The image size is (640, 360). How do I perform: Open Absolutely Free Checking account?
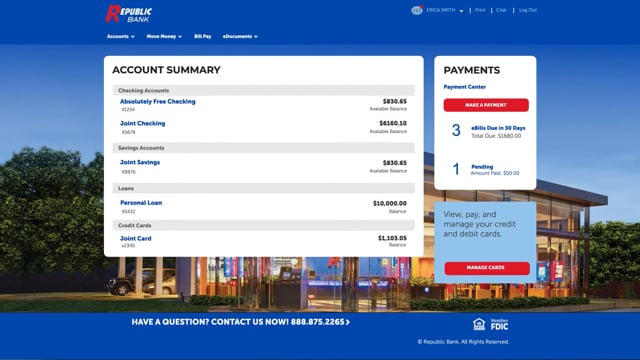coord(158,101)
